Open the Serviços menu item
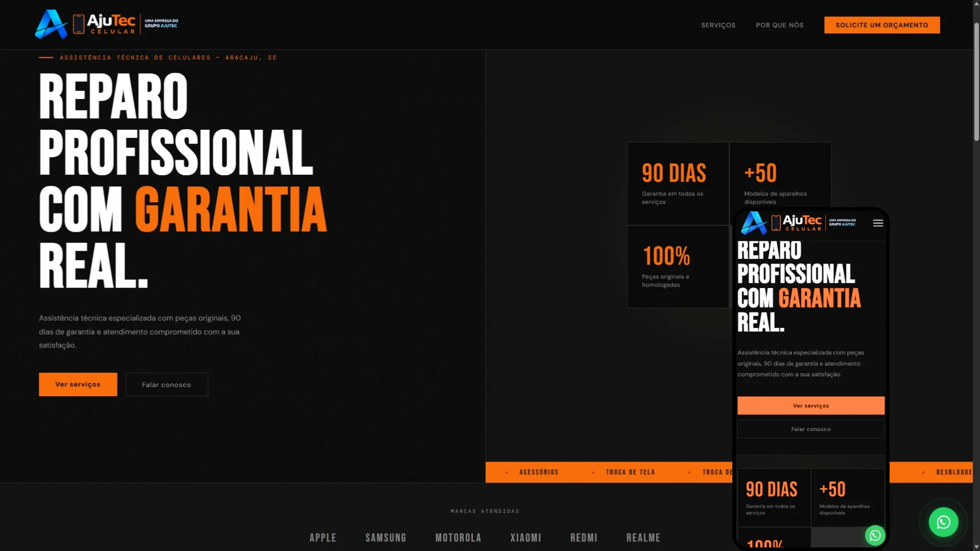980x551 pixels. (x=718, y=25)
